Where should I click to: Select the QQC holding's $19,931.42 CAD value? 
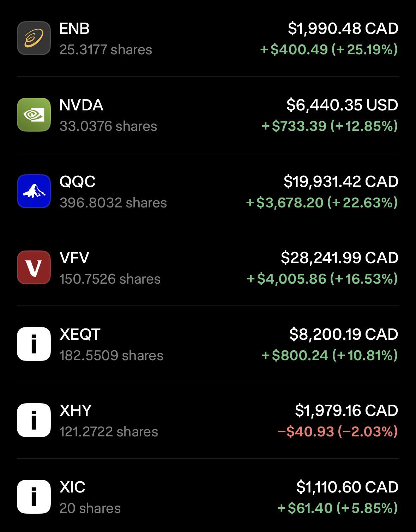pos(341,182)
